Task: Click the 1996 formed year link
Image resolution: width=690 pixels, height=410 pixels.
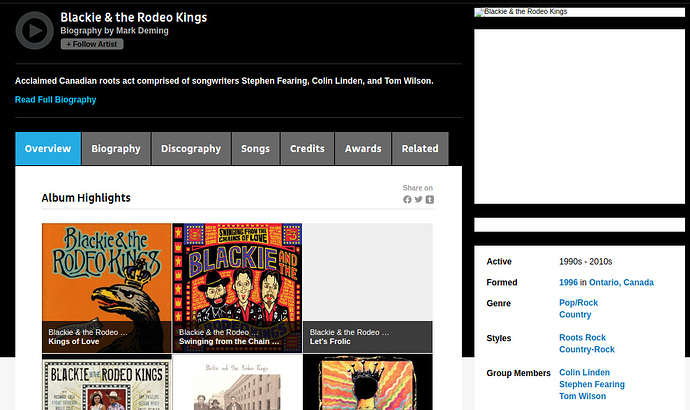Action: tap(568, 282)
